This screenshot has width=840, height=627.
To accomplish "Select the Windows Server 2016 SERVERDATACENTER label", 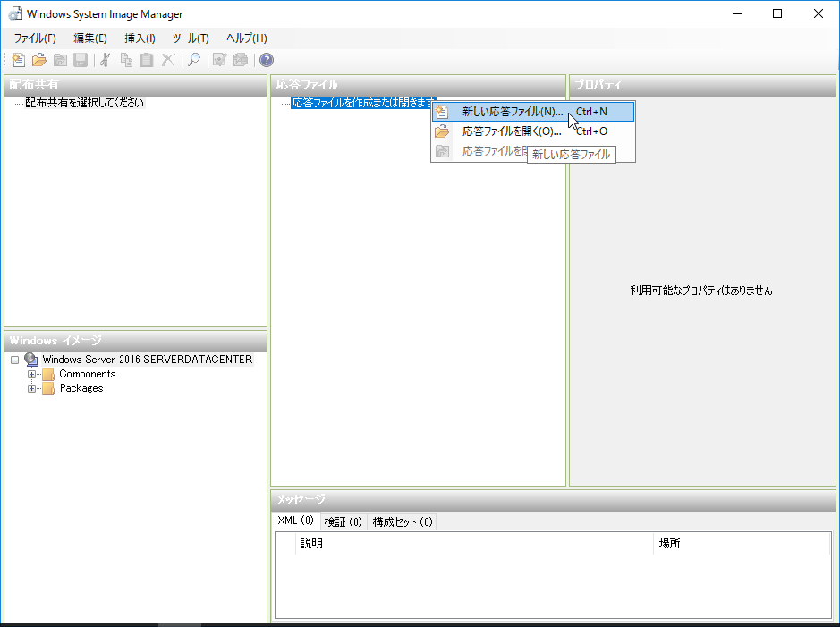I will point(148,360).
